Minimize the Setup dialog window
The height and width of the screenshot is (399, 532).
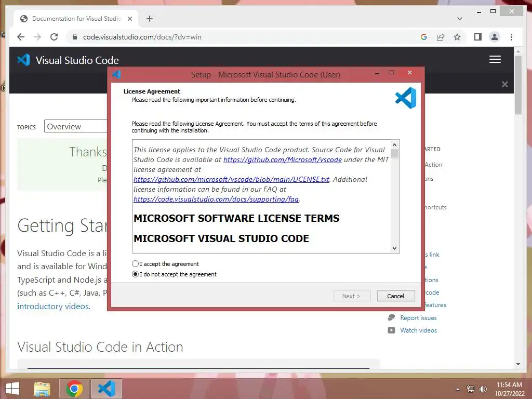[x=377, y=73]
